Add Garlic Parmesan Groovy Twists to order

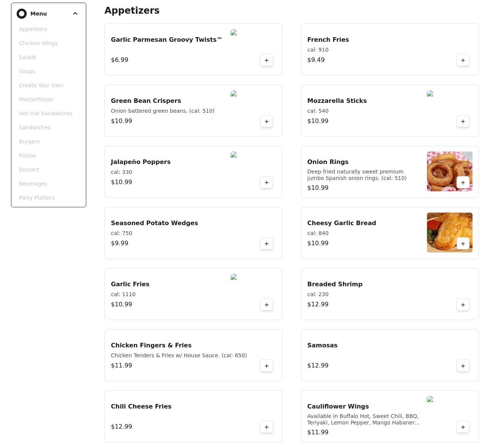click(267, 60)
